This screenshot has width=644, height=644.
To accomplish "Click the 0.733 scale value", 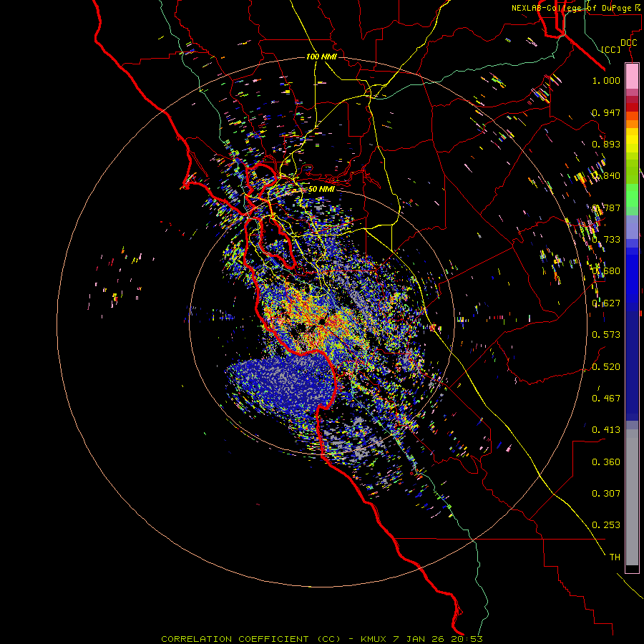I will (x=606, y=240).
